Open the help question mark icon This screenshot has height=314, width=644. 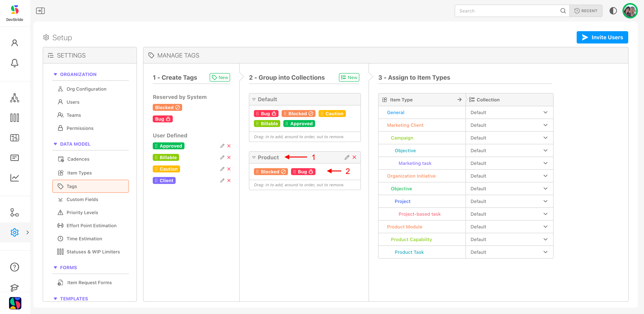click(x=14, y=267)
